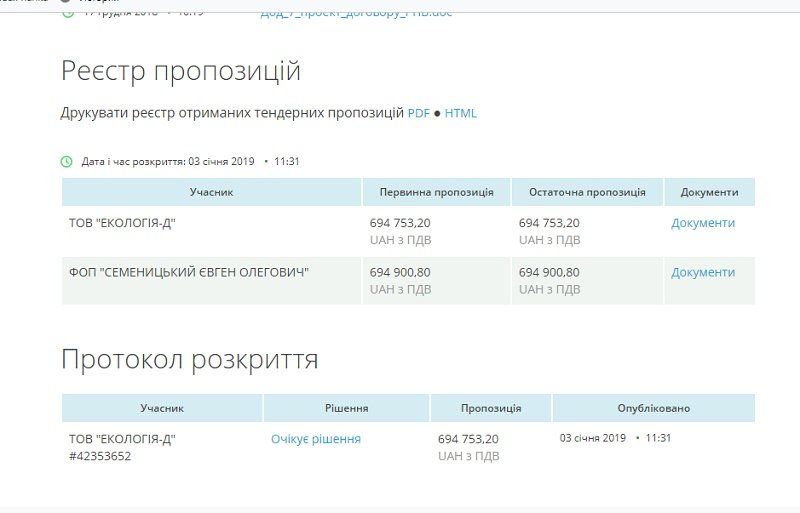Screen dimensions: 800x513
Task: Click the initial offer 694 753,20 for ЕКОЛОГІЯ-Д
Action: [400, 223]
